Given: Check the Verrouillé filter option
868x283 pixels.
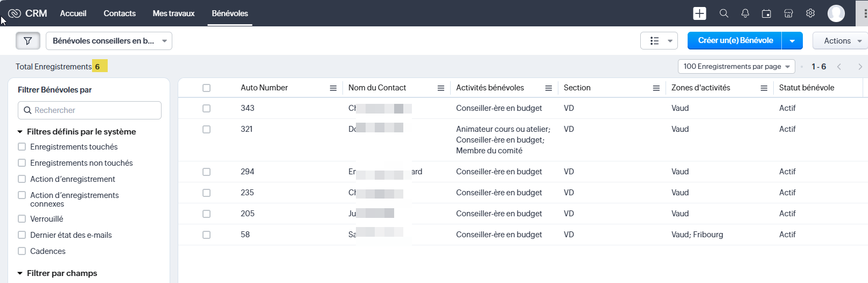Looking at the screenshot, I should 22,219.
